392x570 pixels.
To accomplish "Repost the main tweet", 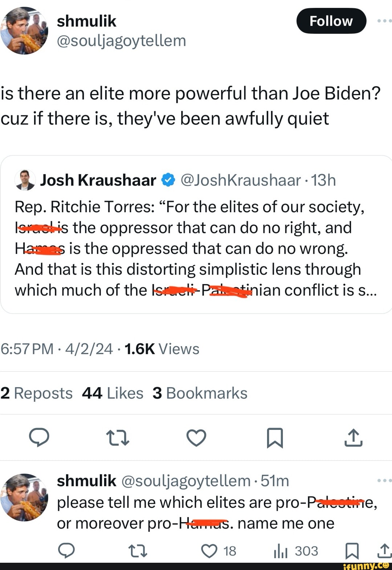I will [117, 437].
